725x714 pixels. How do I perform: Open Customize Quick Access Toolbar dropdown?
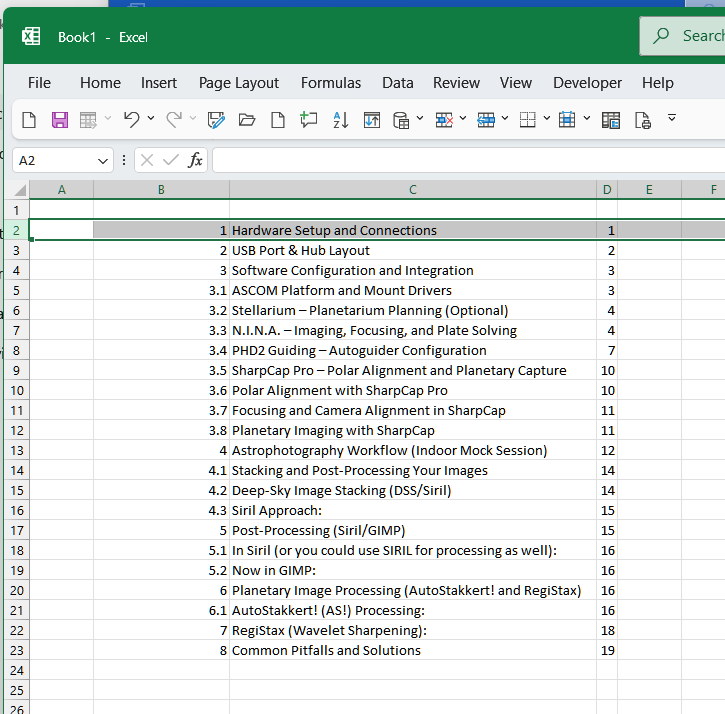tap(672, 118)
